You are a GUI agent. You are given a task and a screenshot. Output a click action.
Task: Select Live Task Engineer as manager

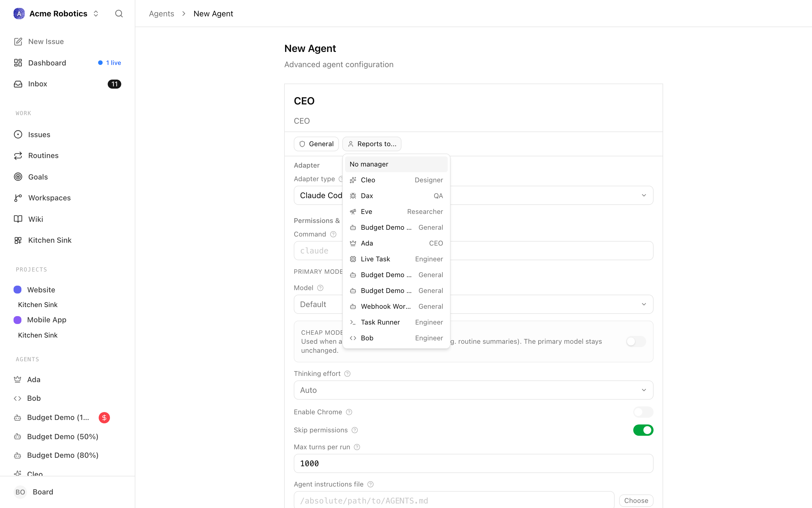coord(396,259)
